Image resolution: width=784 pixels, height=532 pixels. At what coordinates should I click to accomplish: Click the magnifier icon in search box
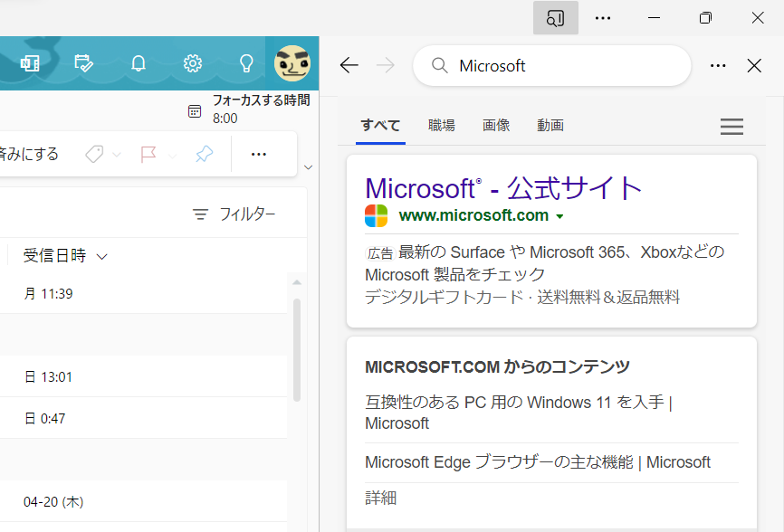[x=439, y=65]
